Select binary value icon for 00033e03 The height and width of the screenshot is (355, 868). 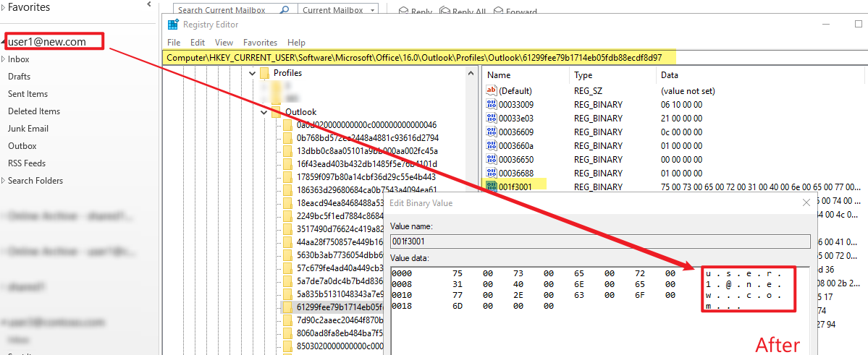tap(491, 119)
